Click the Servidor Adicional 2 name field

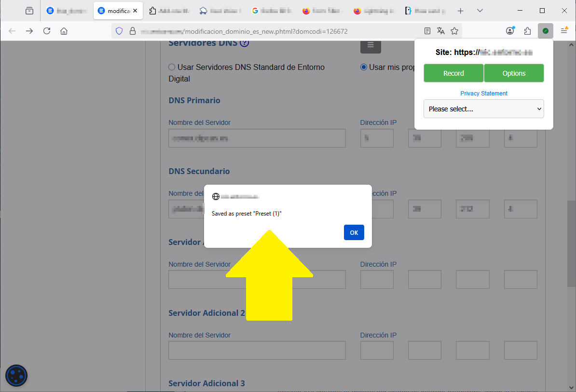click(x=257, y=351)
